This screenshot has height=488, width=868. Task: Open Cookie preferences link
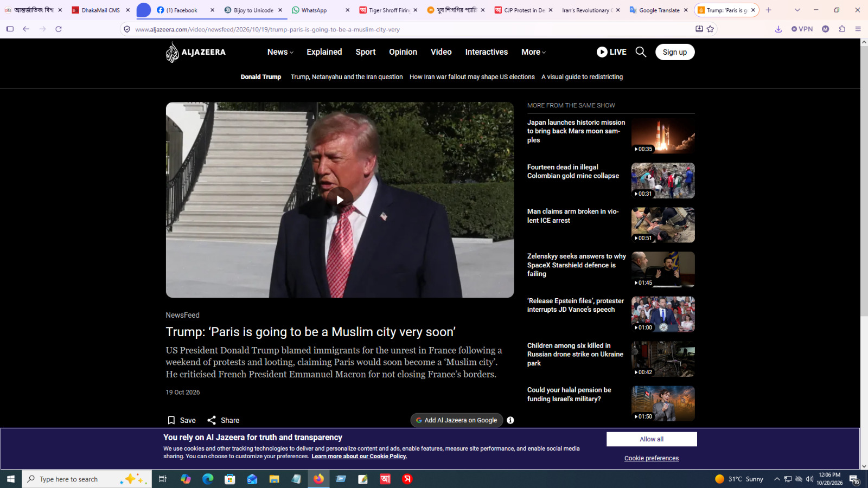(x=652, y=458)
